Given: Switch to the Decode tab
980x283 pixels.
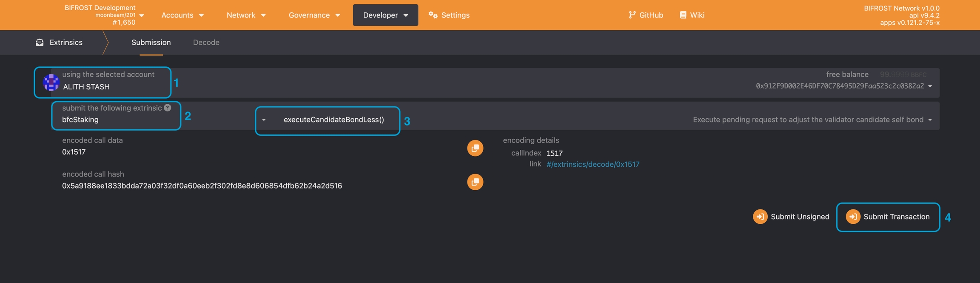Looking at the screenshot, I should 206,43.
